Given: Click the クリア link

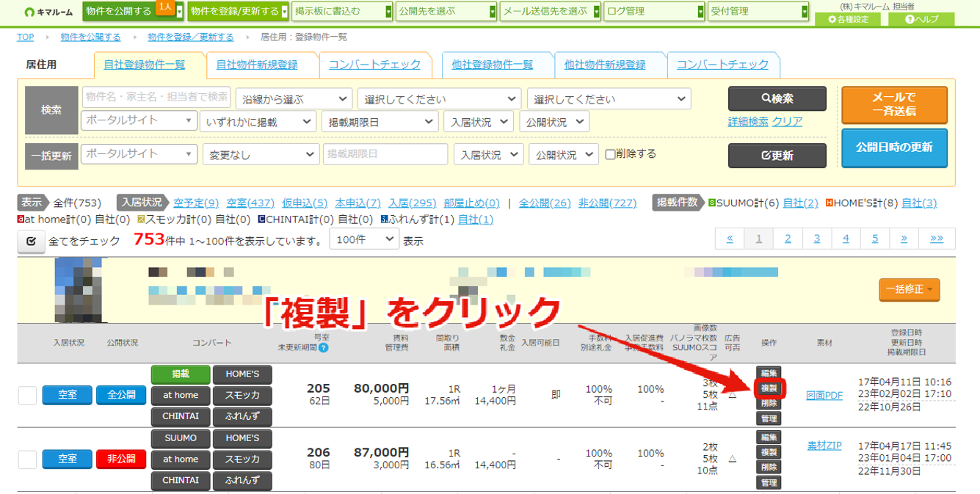Looking at the screenshot, I should tap(787, 122).
